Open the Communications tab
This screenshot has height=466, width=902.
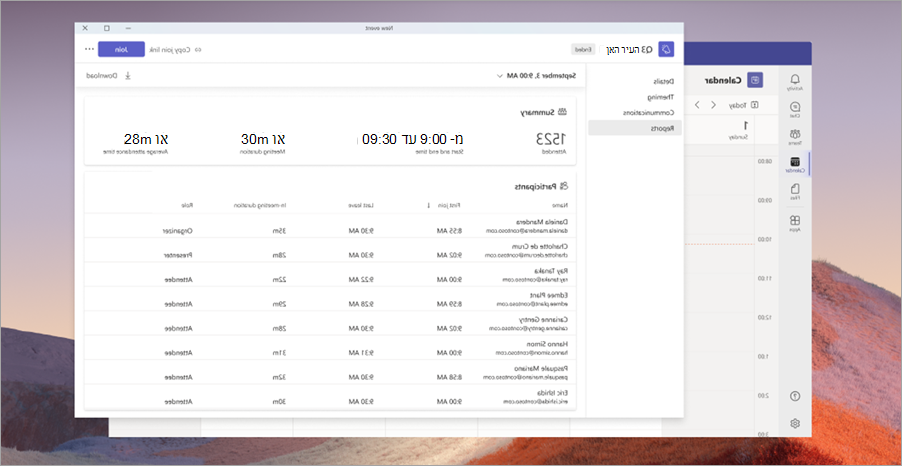pyautogui.click(x=649, y=113)
